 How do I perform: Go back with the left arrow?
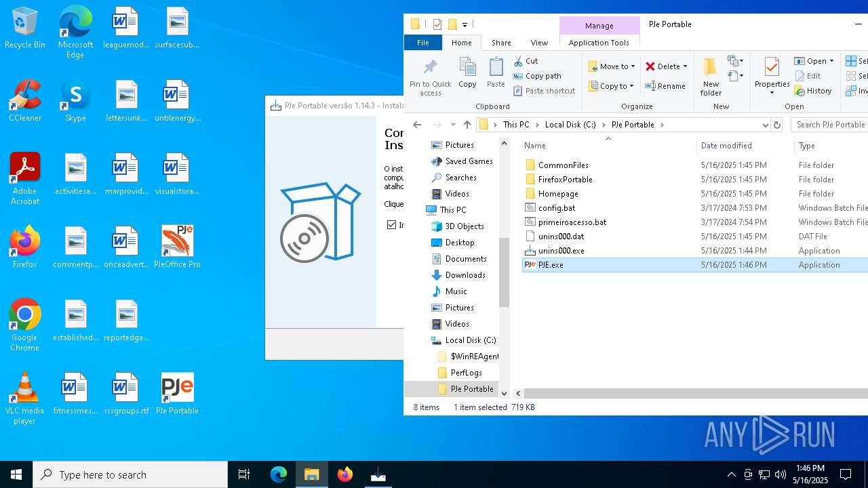417,125
